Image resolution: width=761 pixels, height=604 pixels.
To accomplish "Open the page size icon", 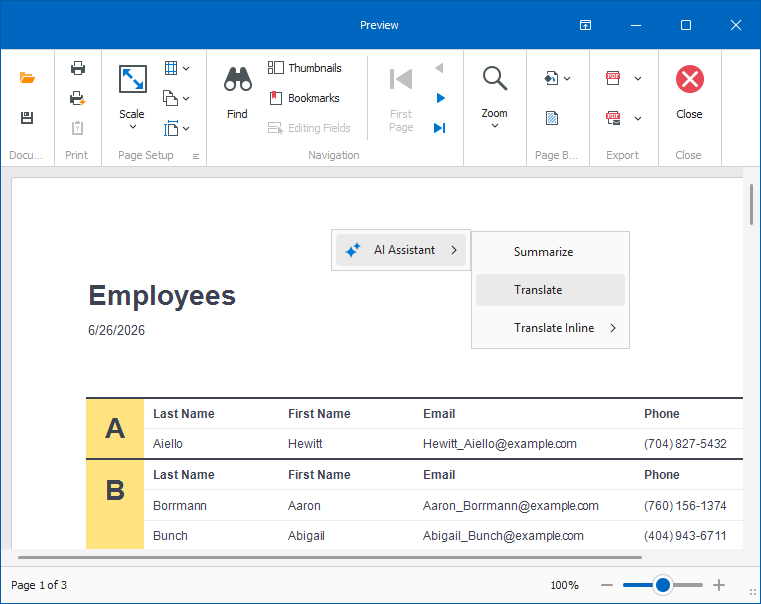I will point(171,129).
